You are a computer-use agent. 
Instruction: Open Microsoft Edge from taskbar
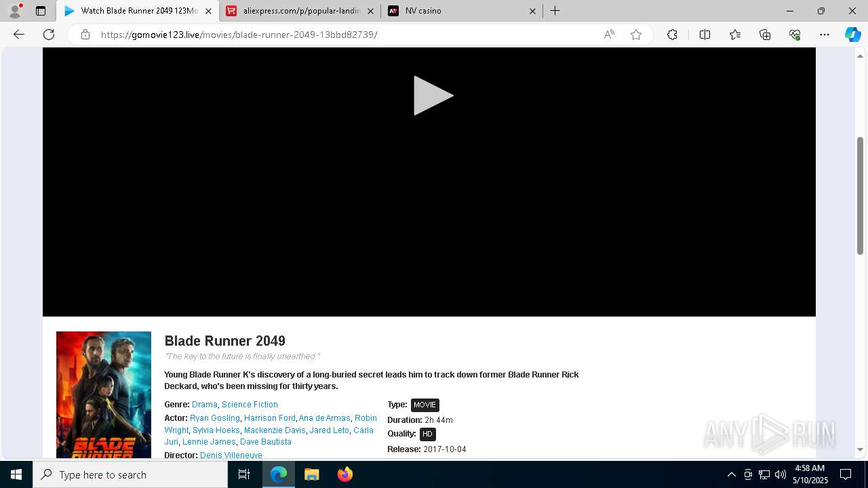click(279, 474)
